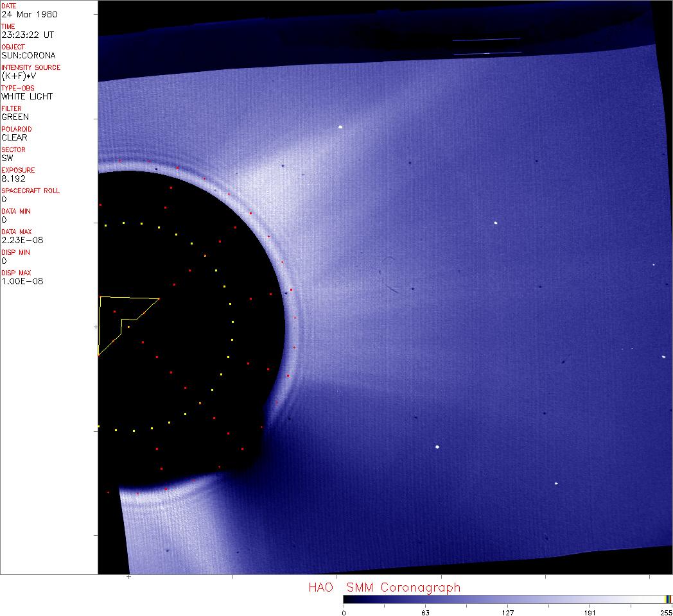Select the 'SW' sector value
Image resolution: width=673 pixels, height=616 pixels.
click(x=7, y=158)
